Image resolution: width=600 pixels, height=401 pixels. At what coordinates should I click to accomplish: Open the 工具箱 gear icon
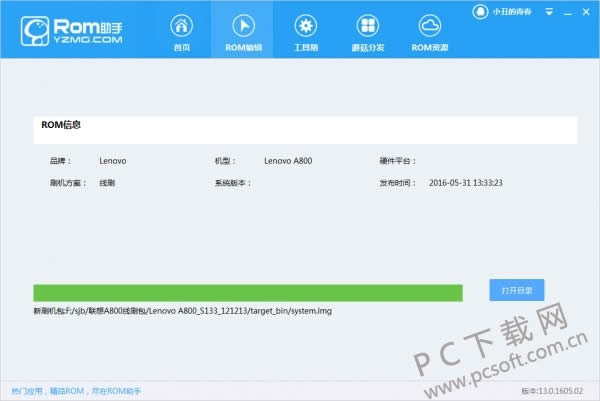tap(305, 26)
